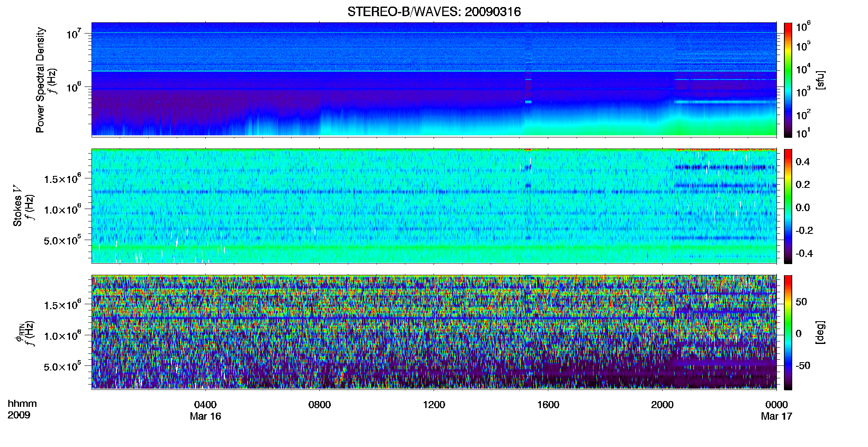Image resolution: width=868 pixels, height=447 pixels.
Task: Click the "-0.2" value on the Stokes color bar
Action: coord(804,231)
